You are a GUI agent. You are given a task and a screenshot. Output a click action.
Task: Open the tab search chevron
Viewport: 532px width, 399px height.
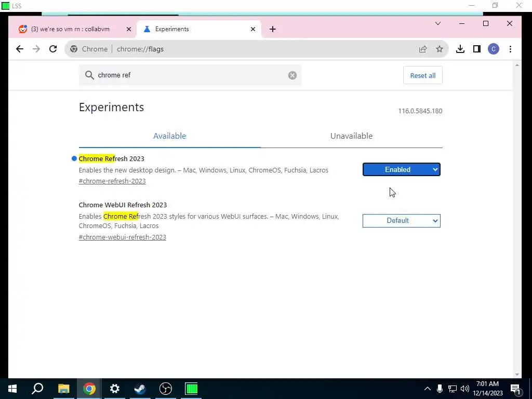click(438, 23)
